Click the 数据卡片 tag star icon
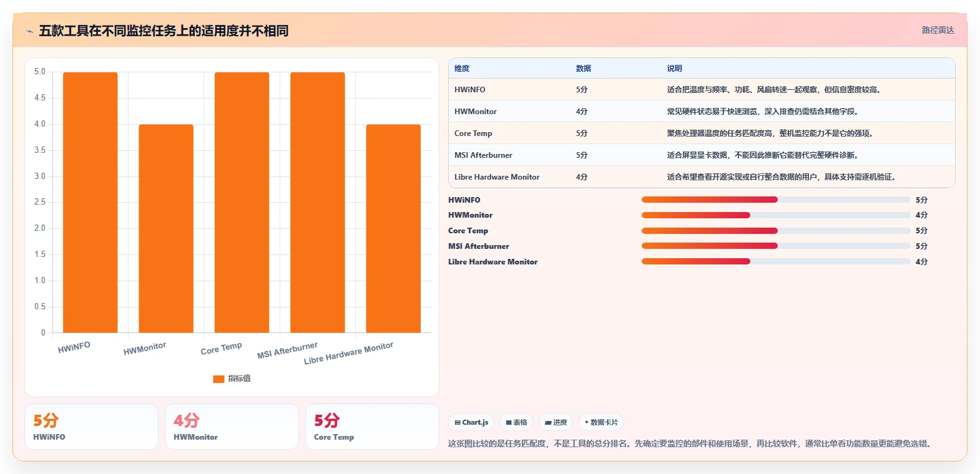980x474 pixels. click(587, 422)
